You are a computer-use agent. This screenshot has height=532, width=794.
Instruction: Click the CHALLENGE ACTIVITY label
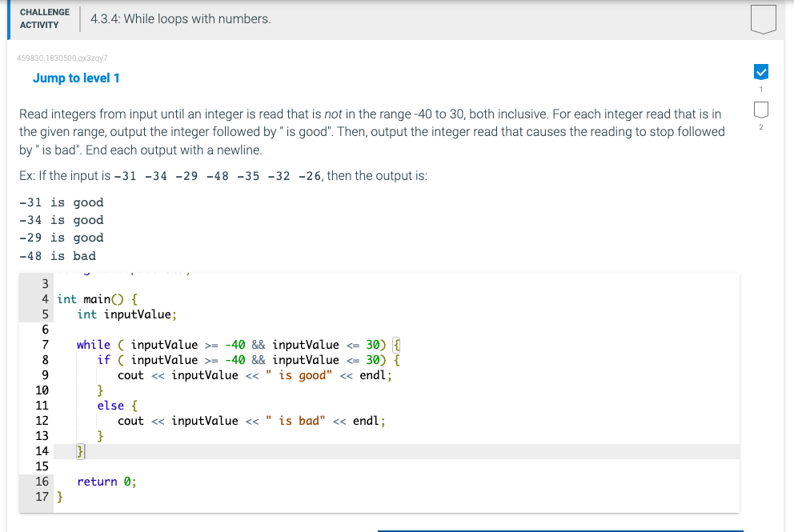pyautogui.click(x=44, y=17)
